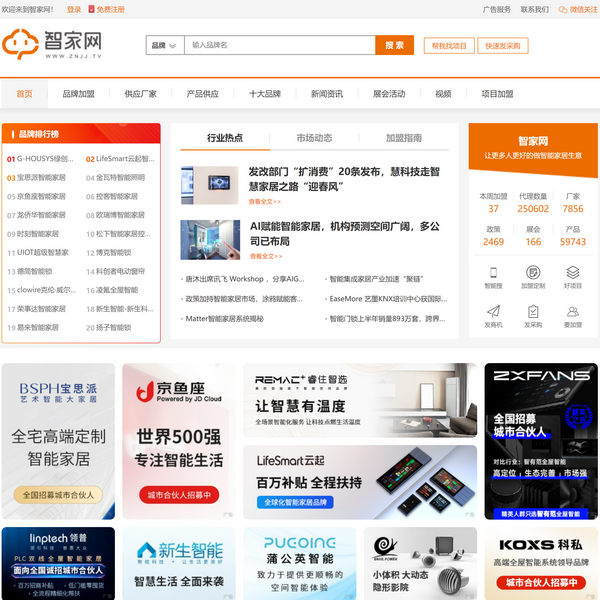Open the 品牌加盟 navigation menu
Image resolution: width=600 pixels, height=600 pixels.
point(78,94)
